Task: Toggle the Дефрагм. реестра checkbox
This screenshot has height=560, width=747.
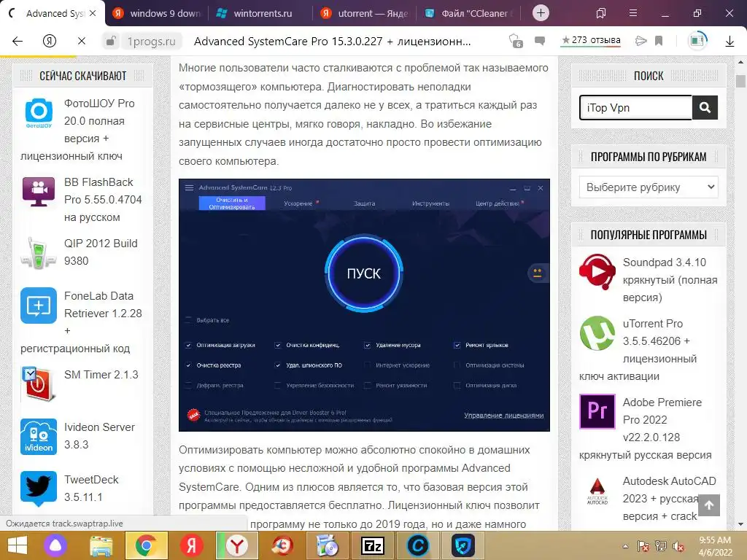Action: (x=189, y=385)
